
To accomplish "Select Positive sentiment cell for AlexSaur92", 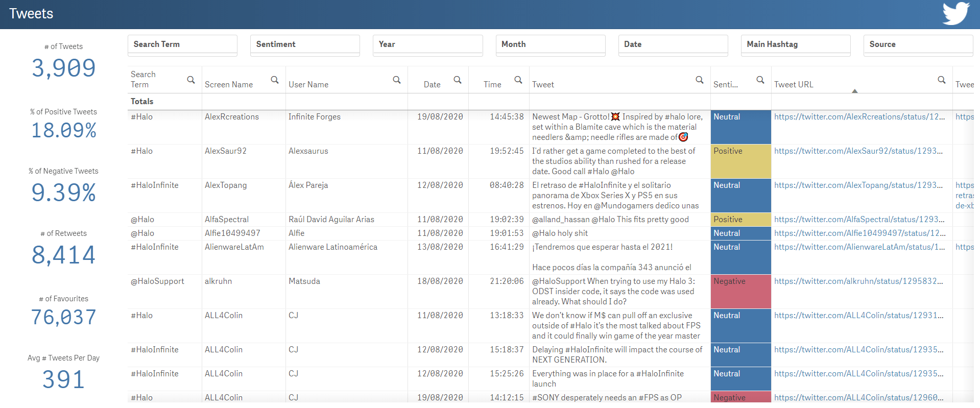I will (740, 161).
